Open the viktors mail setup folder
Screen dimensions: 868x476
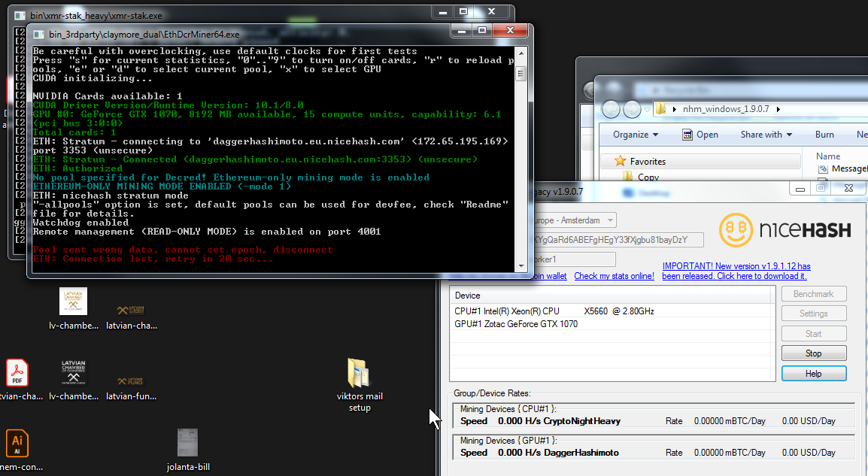[359, 374]
